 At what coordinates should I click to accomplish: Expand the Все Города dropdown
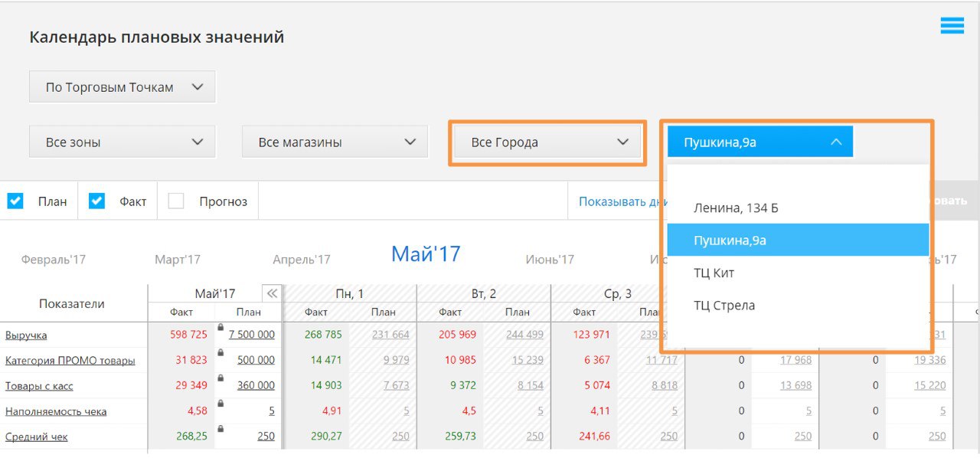pyautogui.click(x=548, y=142)
